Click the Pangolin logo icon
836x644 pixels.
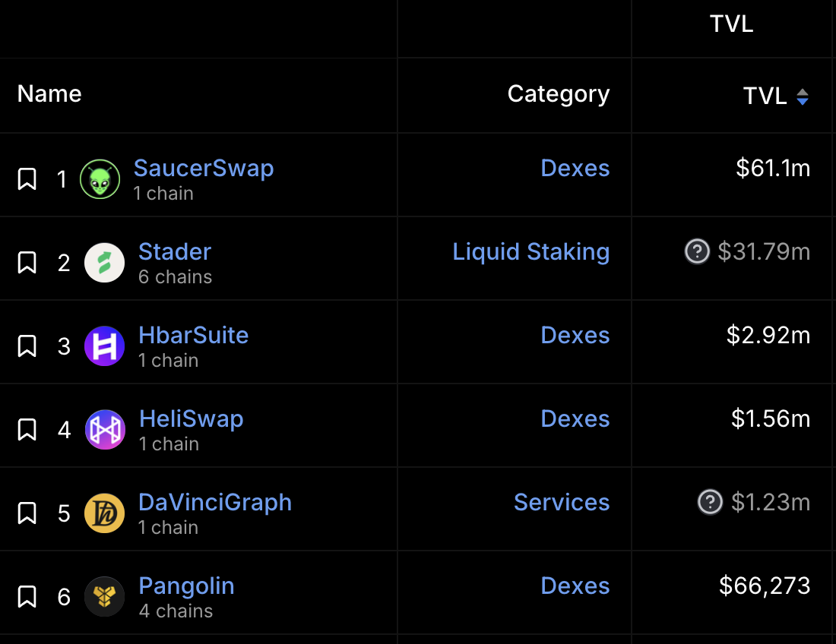point(104,597)
